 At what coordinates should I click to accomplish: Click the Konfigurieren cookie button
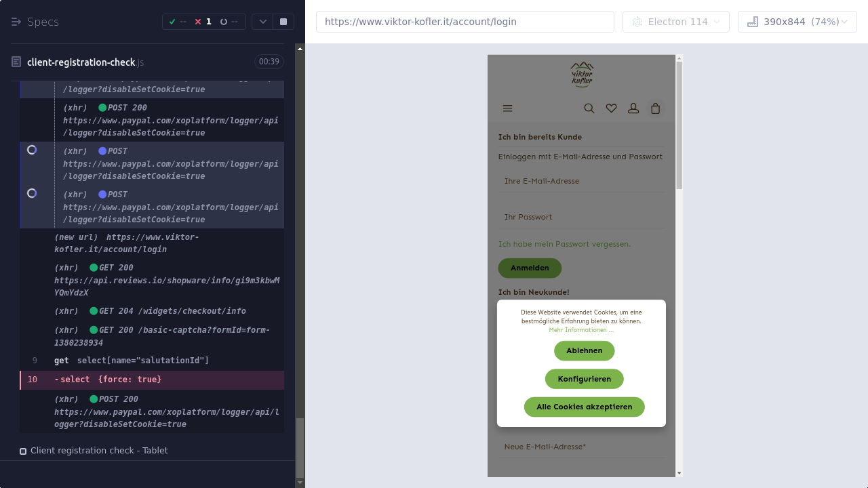point(584,379)
